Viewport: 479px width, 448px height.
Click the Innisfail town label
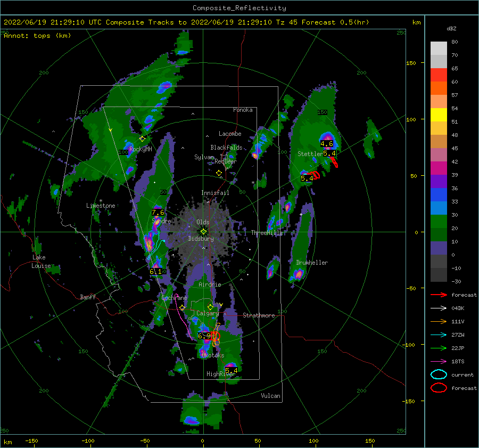pyautogui.click(x=215, y=193)
